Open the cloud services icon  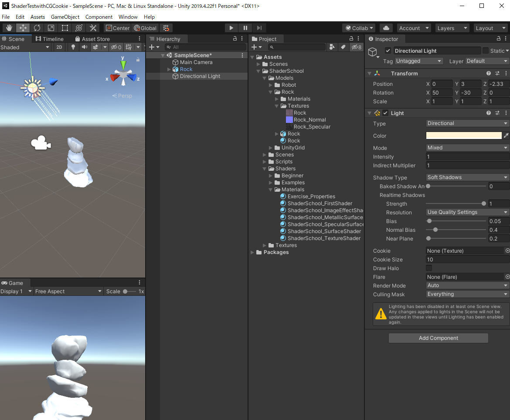[x=386, y=28]
